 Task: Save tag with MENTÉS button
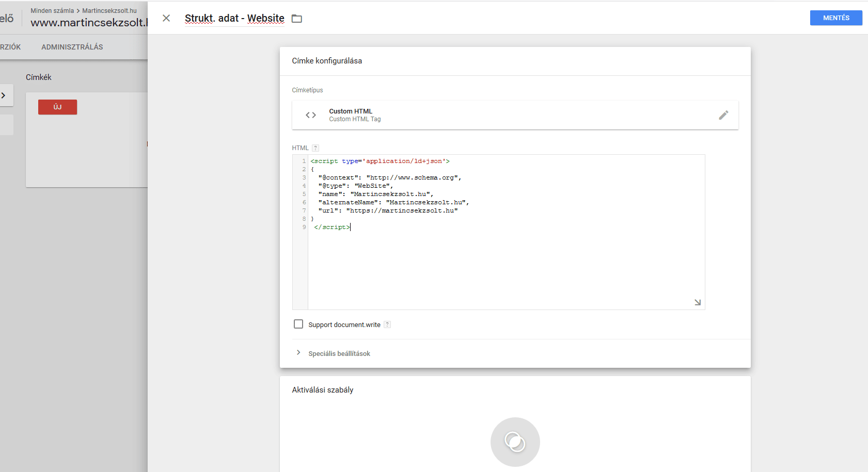[x=836, y=18]
